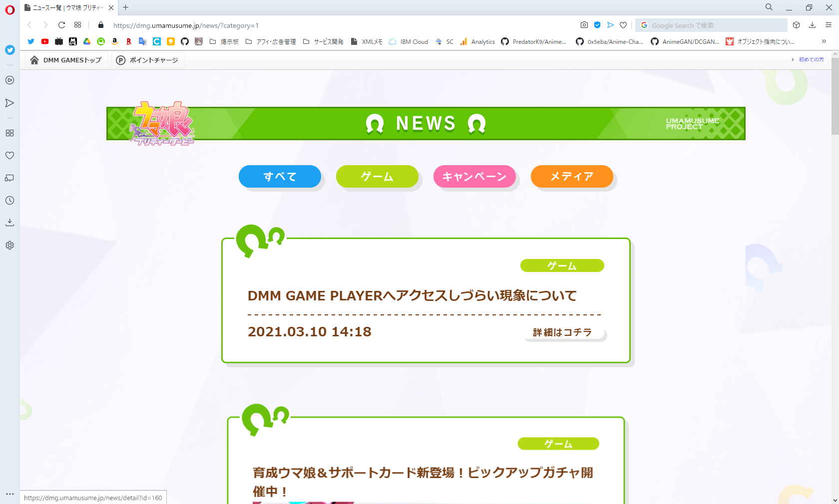The height and width of the screenshot is (504, 839).
Task: Take a snapshot with the camera icon
Action: tap(584, 25)
